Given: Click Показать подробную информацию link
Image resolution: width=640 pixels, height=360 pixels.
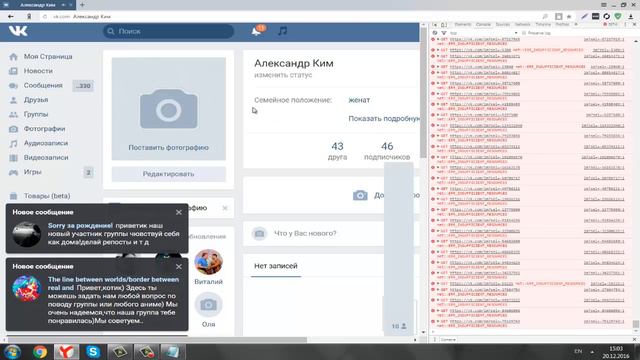Looking at the screenshot, I should pyautogui.click(x=384, y=119).
